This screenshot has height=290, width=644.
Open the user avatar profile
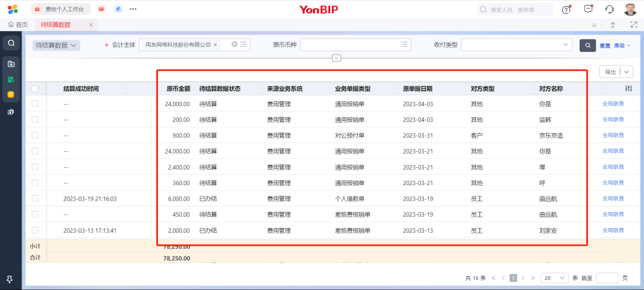[630, 10]
